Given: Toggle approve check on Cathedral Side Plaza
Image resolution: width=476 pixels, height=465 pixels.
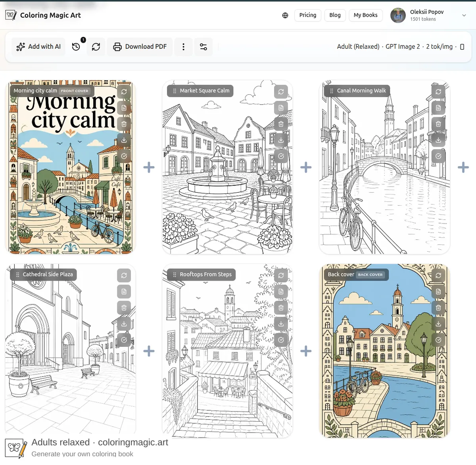Looking at the screenshot, I should tap(124, 340).
